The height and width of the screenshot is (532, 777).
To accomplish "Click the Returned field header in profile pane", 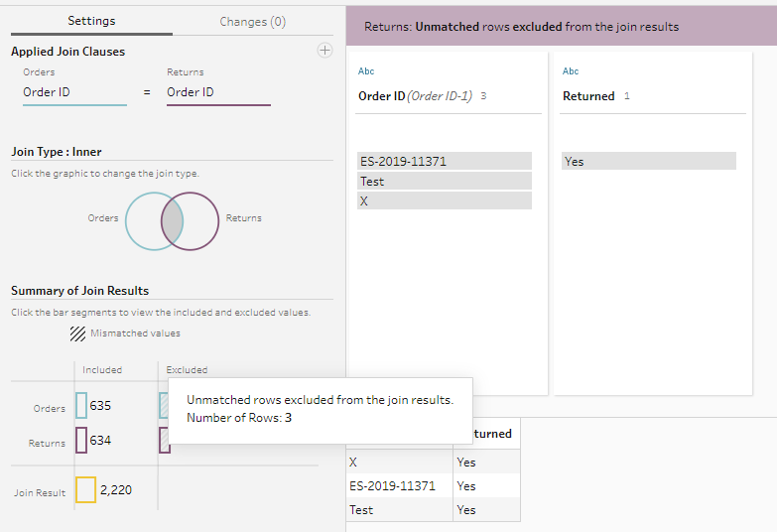I will pyautogui.click(x=588, y=96).
